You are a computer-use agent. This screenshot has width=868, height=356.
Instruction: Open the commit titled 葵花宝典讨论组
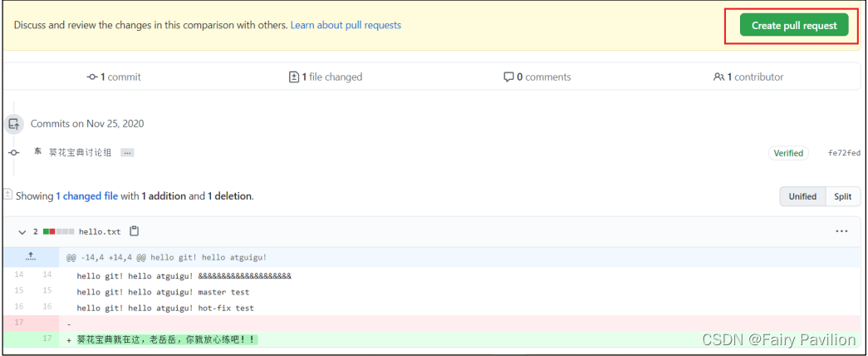click(81, 152)
